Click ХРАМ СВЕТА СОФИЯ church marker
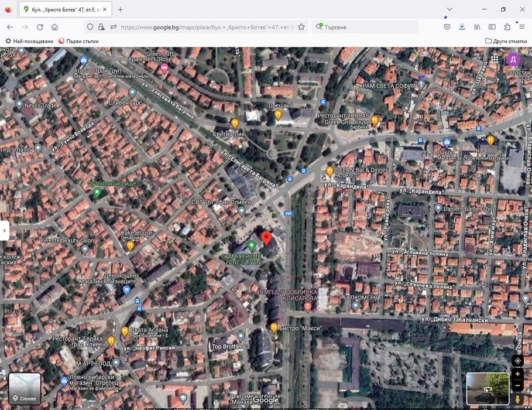 pos(421,84)
